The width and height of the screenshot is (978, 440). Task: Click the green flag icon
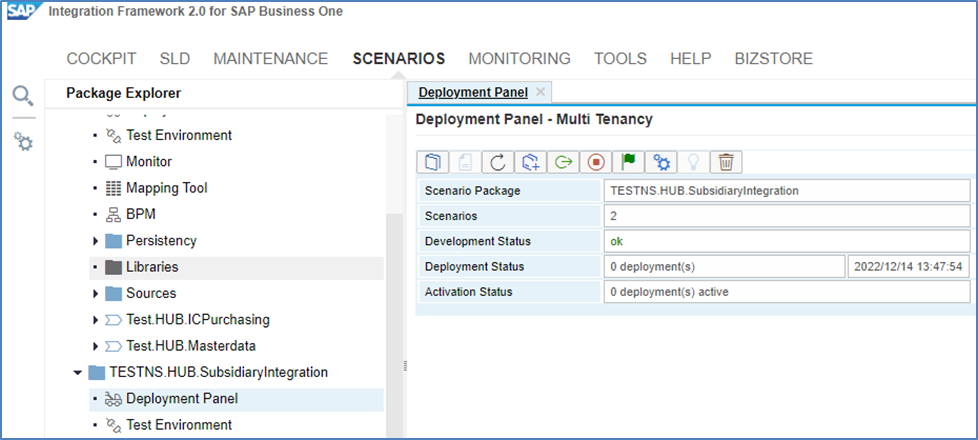(x=628, y=162)
